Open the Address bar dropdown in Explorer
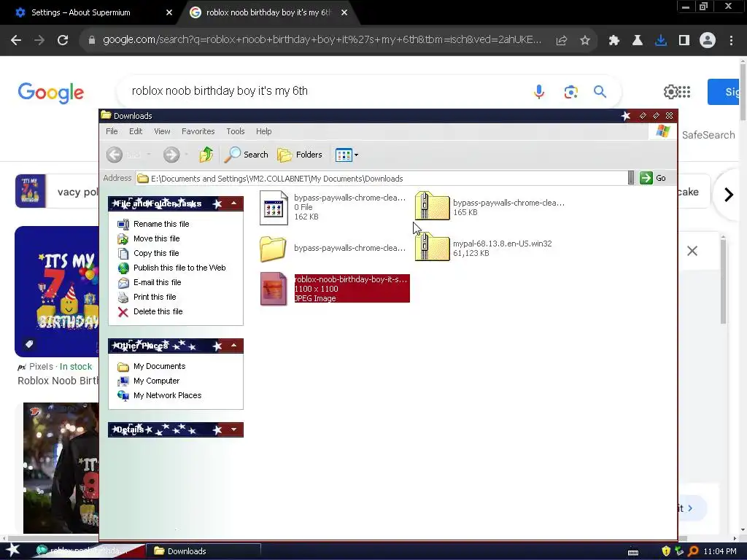The image size is (747, 560). [631, 178]
